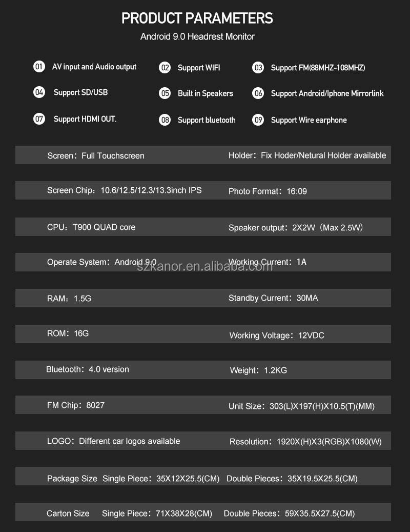Select the 03 badge beside Support FM
Screen dimensions: 410x532
tap(258, 68)
